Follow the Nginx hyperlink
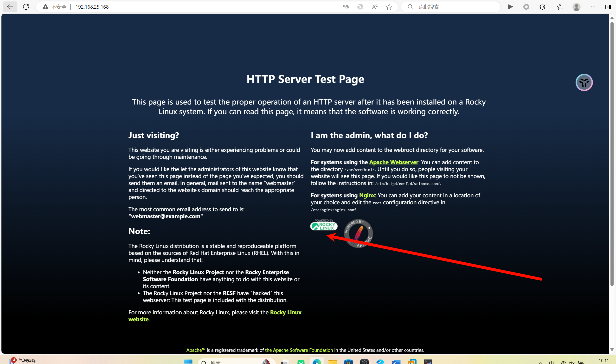Screen dimensions: 616x364 click(x=367, y=195)
